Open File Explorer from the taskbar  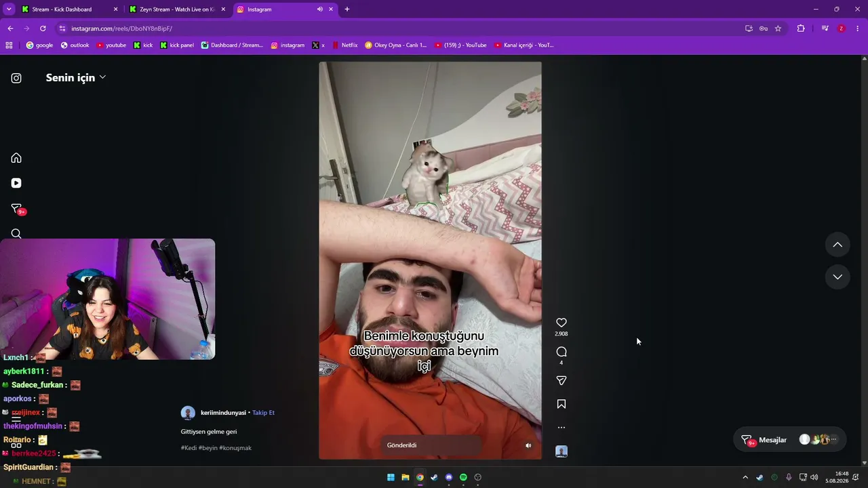point(406,477)
